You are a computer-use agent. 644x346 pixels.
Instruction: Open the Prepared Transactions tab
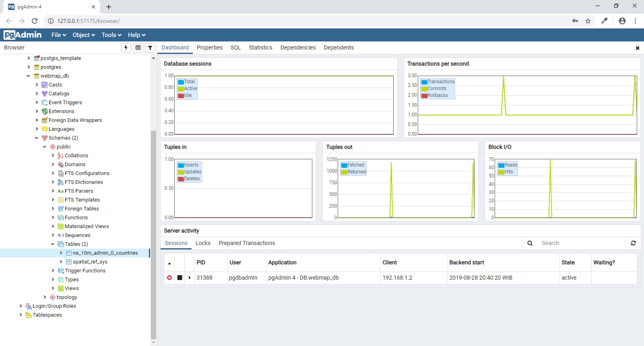247,243
